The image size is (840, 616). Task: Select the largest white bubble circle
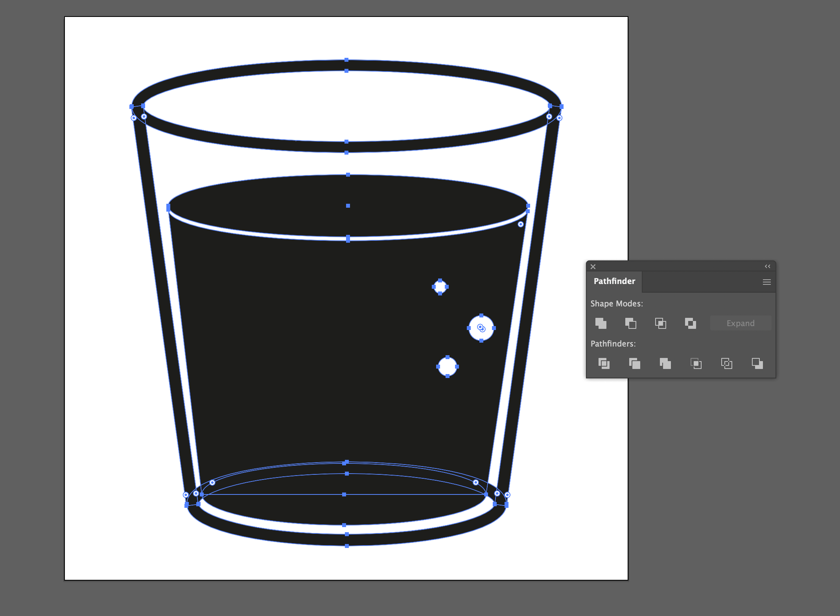click(481, 328)
